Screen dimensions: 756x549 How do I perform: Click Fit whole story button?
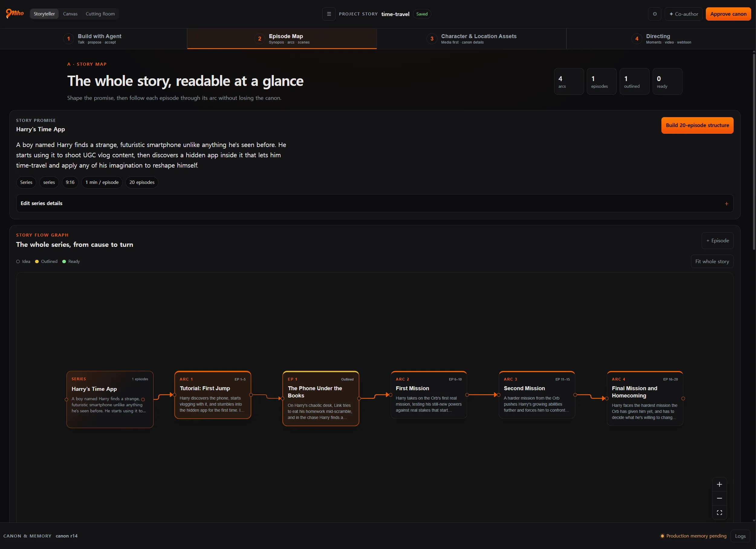coord(712,261)
